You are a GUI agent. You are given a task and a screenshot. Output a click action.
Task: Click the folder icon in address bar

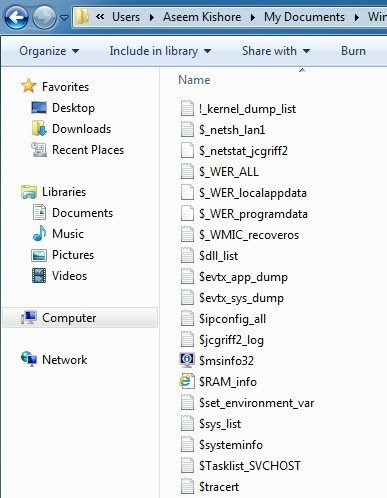click(82, 16)
